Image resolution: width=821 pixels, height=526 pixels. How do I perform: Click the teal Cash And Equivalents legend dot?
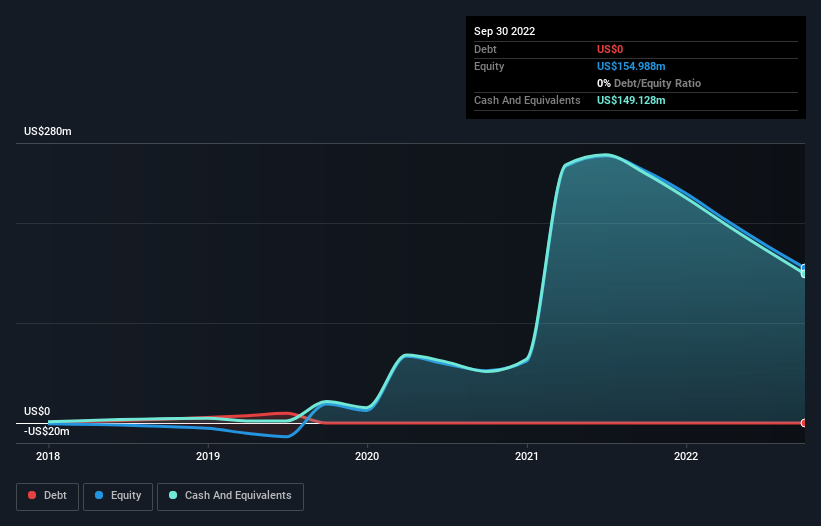(x=173, y=495)
